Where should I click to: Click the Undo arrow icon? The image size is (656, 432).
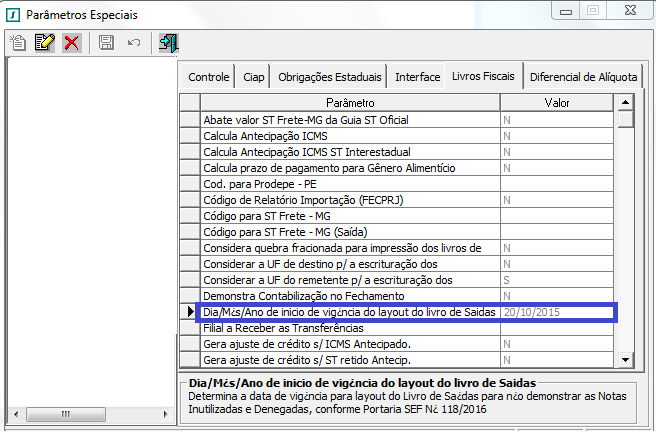pos(134,43)
